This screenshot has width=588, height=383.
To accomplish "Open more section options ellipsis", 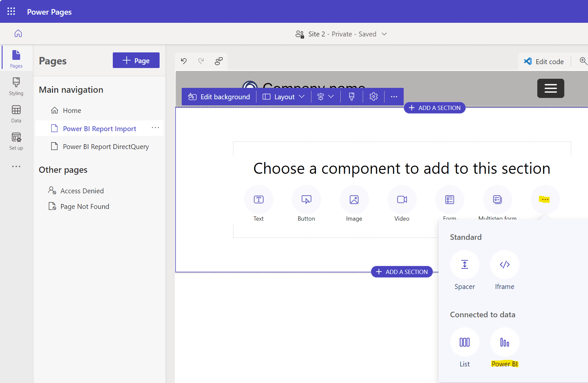I will point(394,97).
